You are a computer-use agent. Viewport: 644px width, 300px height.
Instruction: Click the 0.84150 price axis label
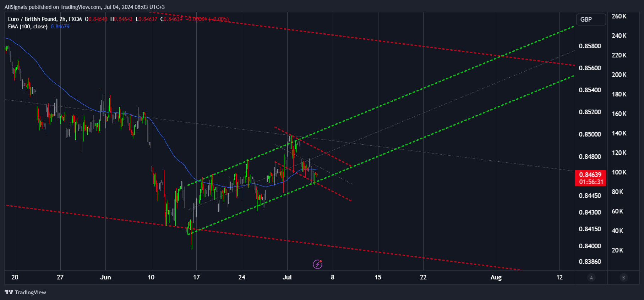tap(590, 229)
